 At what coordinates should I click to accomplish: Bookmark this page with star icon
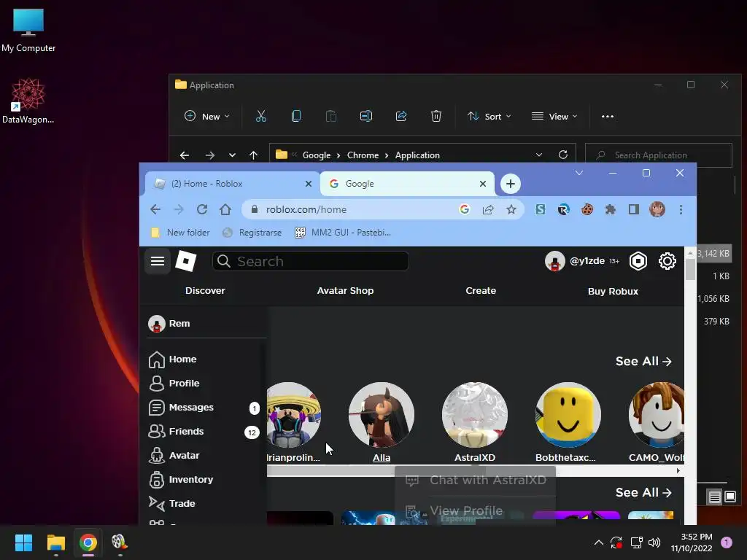pos(511,209)
